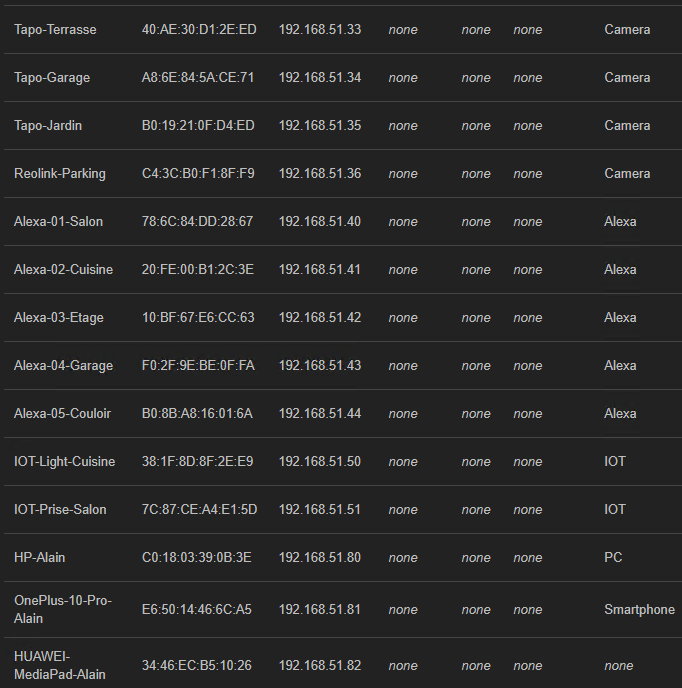Click the Smartphone tag on OnePlus row
This screenshot has width=682, height=688.
[639, 609]
